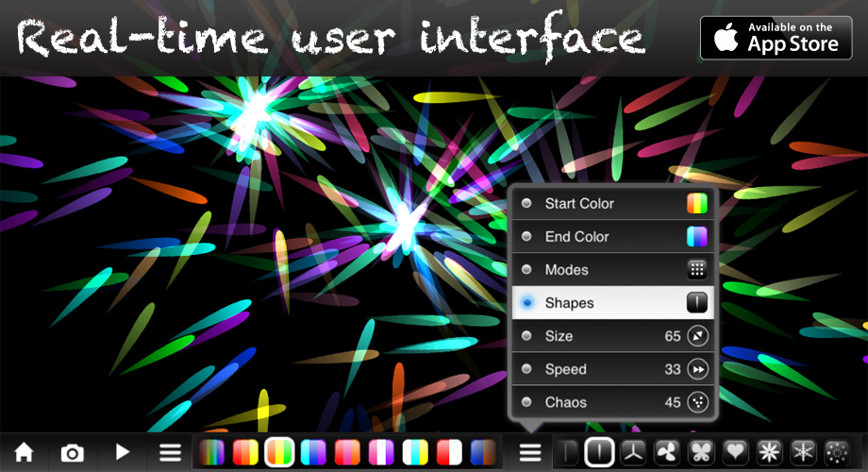
Task: Take a snapshot with the camera icon
Action: tap(72, 453)
